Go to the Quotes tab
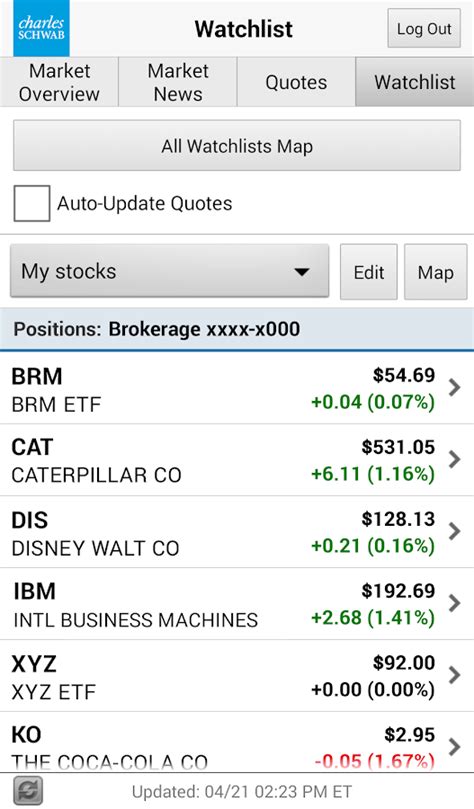 pyautogui.click(x=296, y=82)
